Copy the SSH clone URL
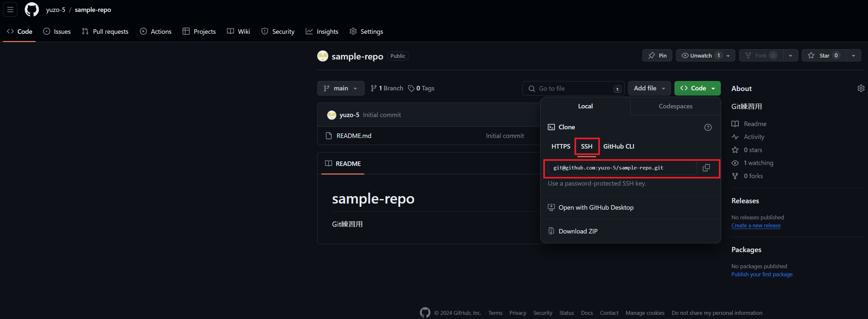The width and height of the screenshot is (868, 319). click(706, 168)
